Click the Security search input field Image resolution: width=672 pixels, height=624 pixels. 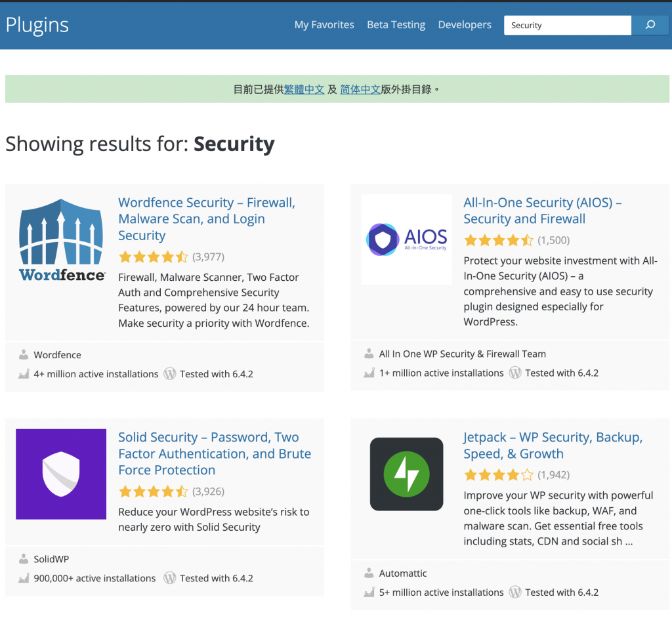click(568, 25)
